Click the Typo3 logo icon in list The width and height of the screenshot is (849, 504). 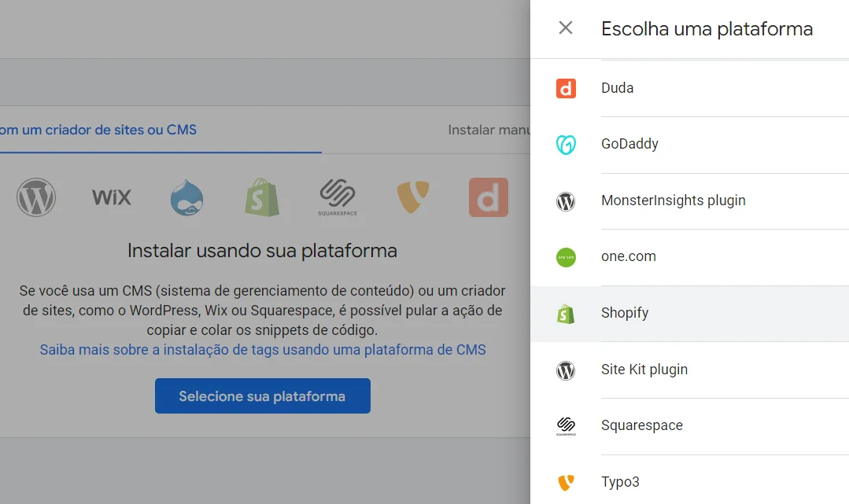pos(566,482)
